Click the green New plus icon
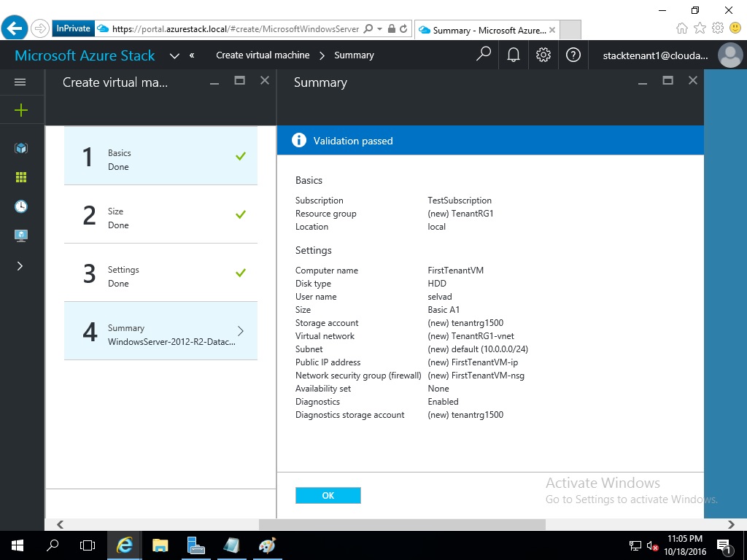The height and width of the screenshot is (560, 747). [21, 111]
